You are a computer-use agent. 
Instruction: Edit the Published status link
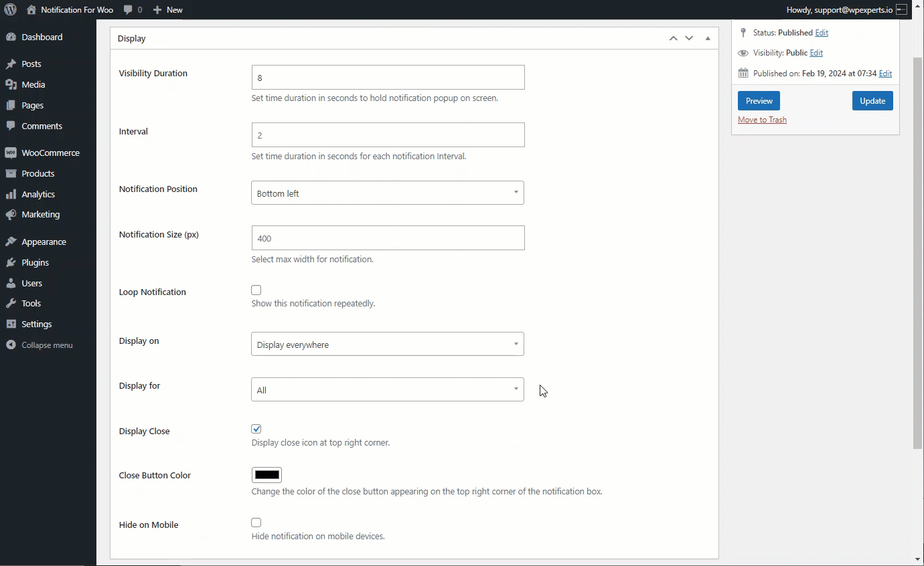822,33
